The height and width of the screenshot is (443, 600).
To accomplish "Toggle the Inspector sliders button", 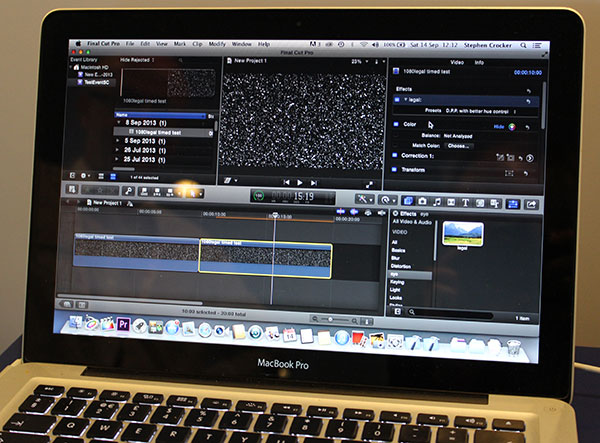I will (513, 204).
